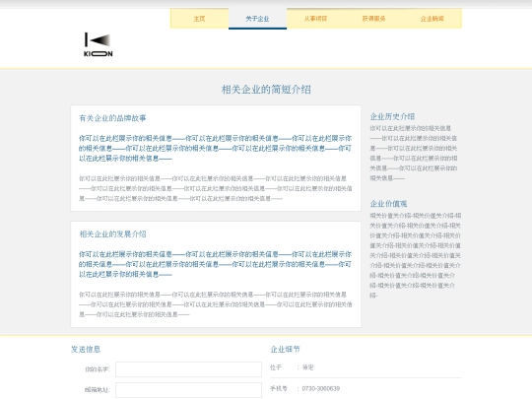Click the KICON logo
The image size is (532, 399).
[99, 44]
